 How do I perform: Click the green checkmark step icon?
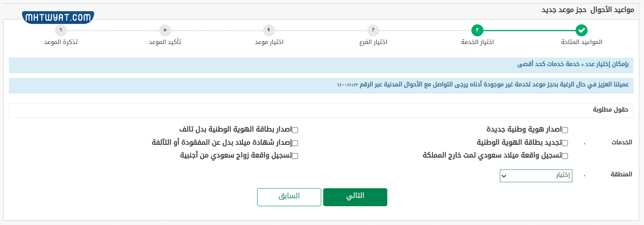[581, 30]
